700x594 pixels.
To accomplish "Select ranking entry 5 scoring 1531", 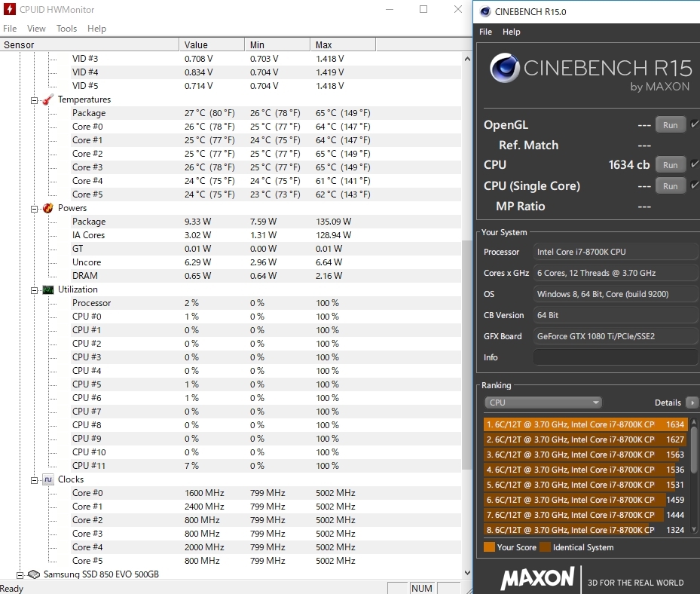I will [585, 485].
